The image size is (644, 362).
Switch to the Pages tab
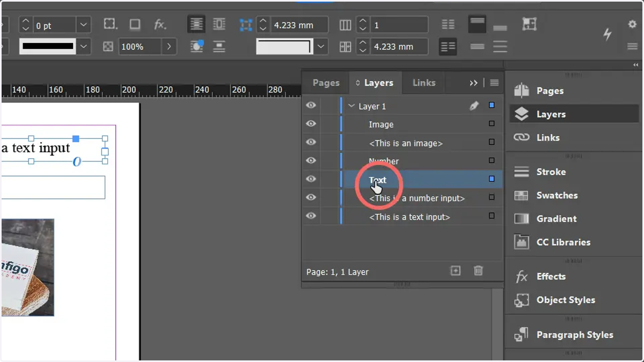pos(326,83)
